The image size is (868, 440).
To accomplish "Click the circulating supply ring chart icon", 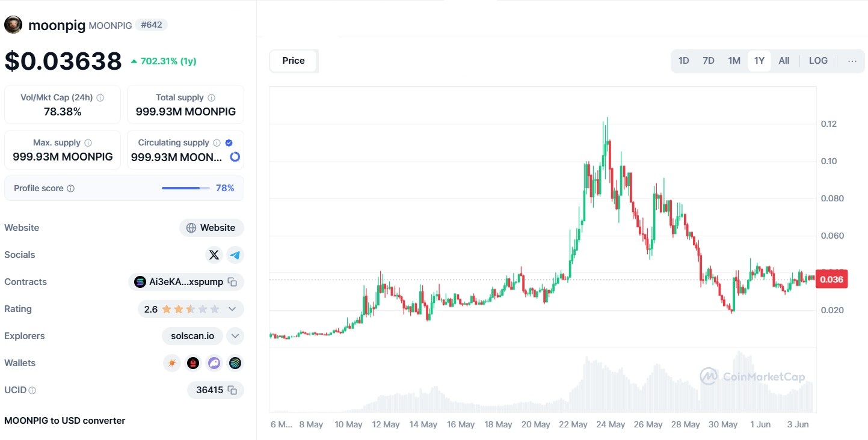I will tap(235, 157).
